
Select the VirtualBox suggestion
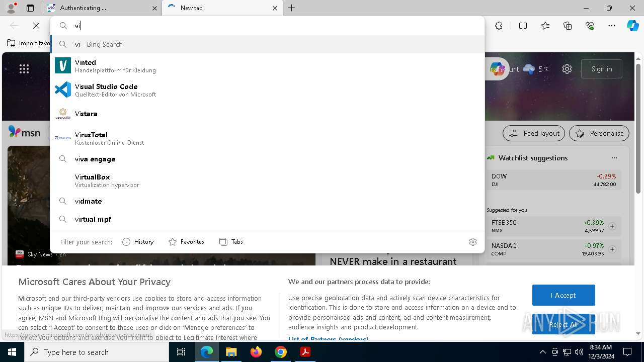(x=267, y=180)
